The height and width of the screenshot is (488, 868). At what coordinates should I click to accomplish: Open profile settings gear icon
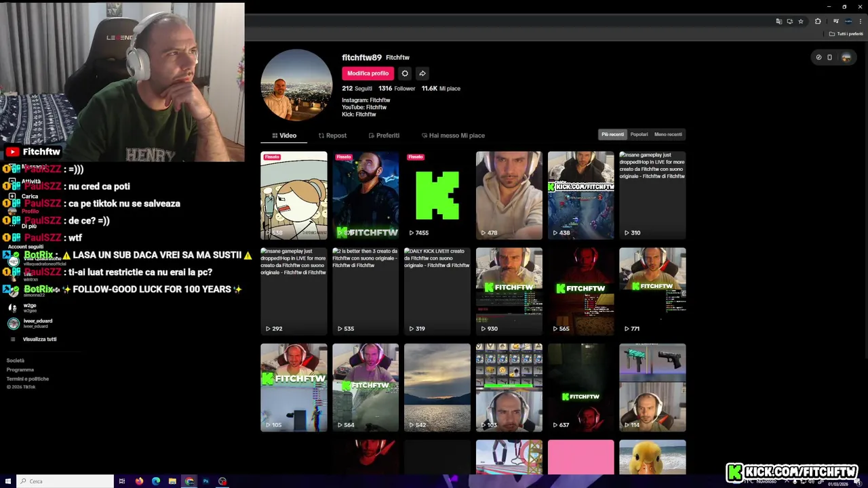(405, 73)
